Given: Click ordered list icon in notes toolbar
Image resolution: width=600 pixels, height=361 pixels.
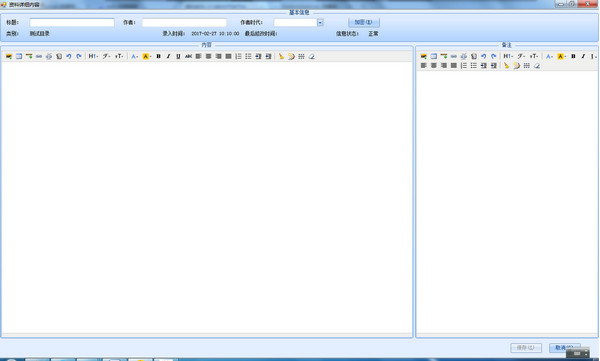Looking at the screenshot, I should (464, 66).
